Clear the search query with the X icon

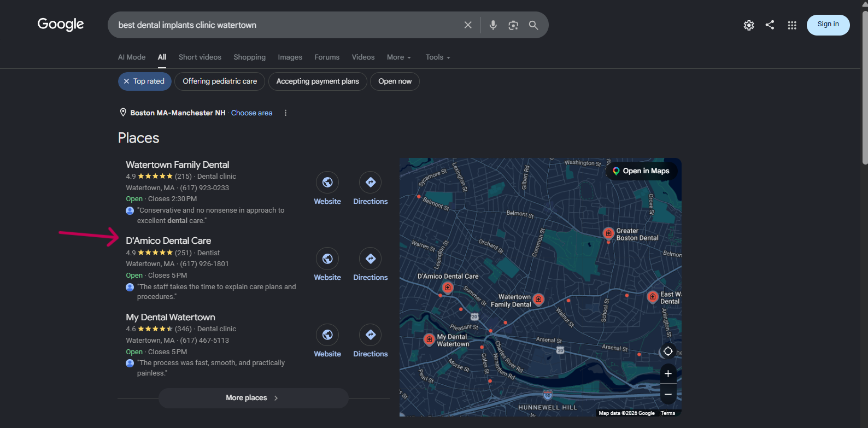468,25
